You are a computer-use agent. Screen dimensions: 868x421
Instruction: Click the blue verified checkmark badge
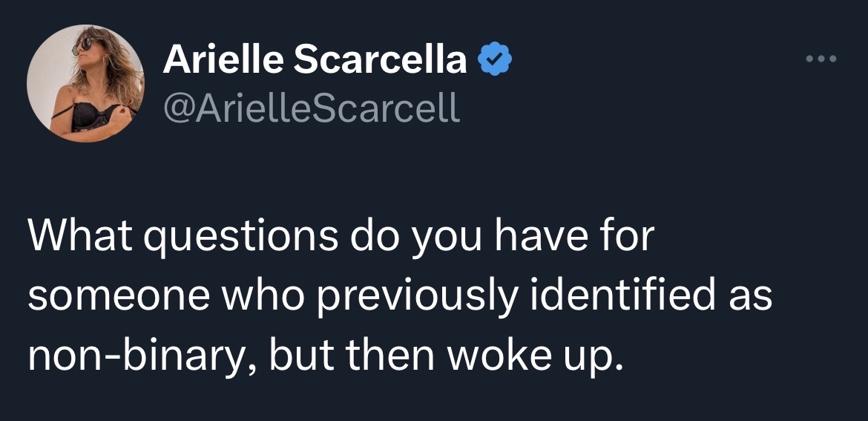(494, 60)
